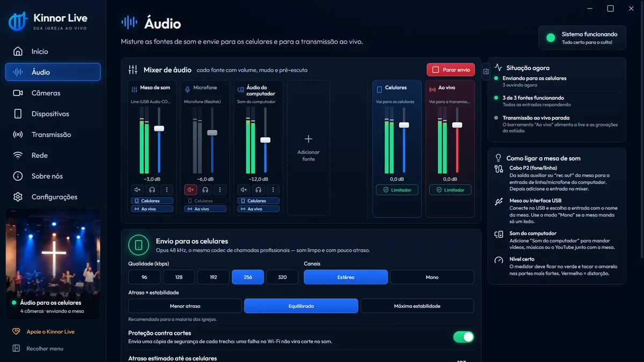This screenshot has width=644, height=362.
Task: Select 192 kbps quality
Action: [214, 277]
